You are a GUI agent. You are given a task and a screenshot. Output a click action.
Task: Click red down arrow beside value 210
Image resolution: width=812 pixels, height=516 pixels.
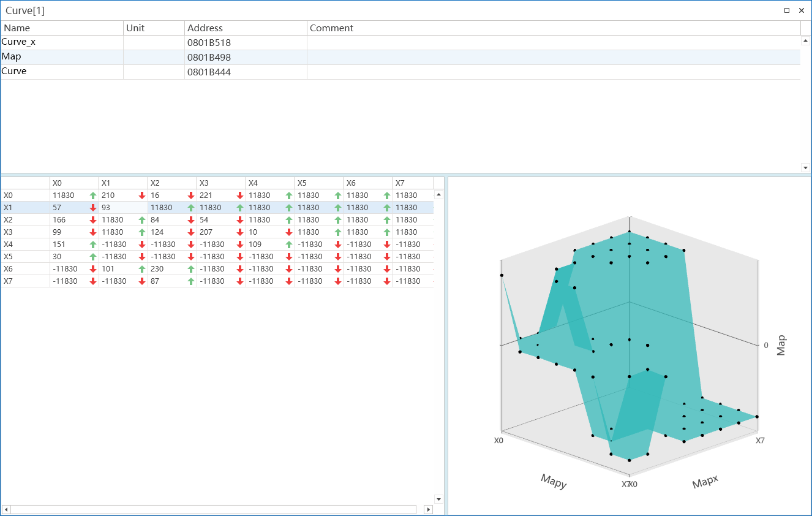point(142,195)
